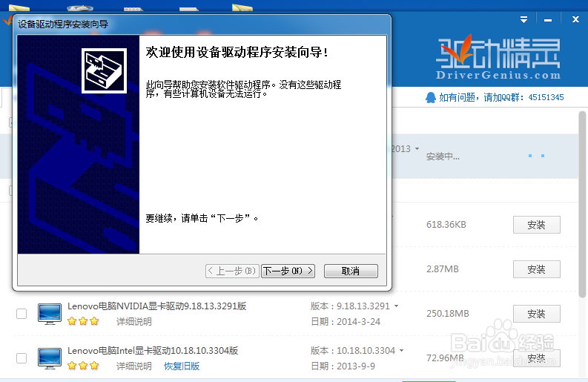Tick checkbox for Lenovo NVIDIA graphics driver
The width and height of the screenshot is (588, 382).
tap(22, 314)
